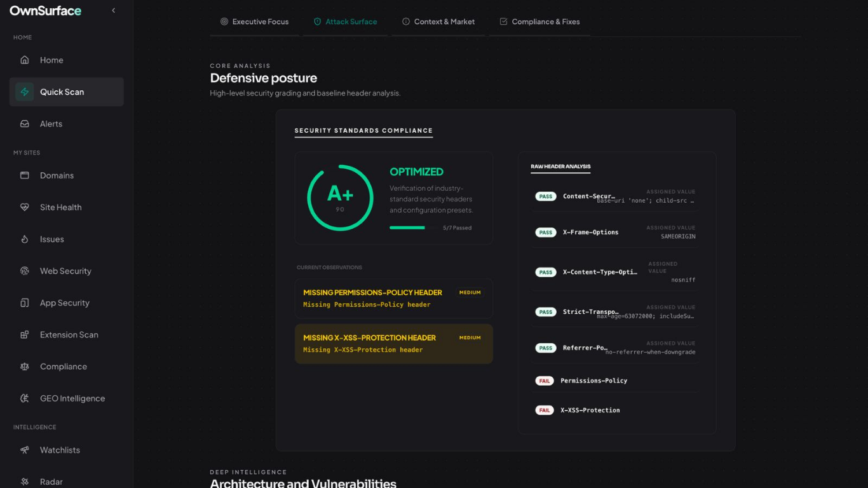Click the Executive Focus target icon

click(x=224, y=22)
